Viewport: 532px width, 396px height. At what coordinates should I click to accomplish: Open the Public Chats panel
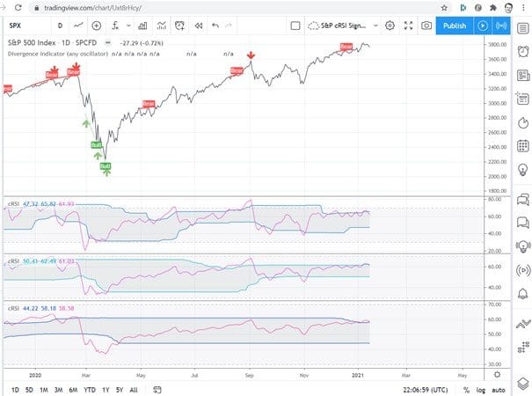tap(523, 200)
